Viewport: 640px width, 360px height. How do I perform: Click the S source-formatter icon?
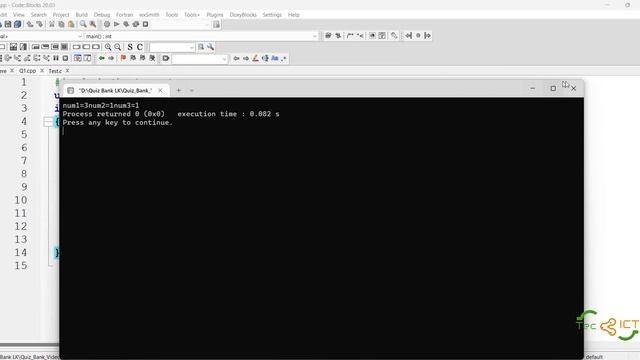(x=130, y=47)
